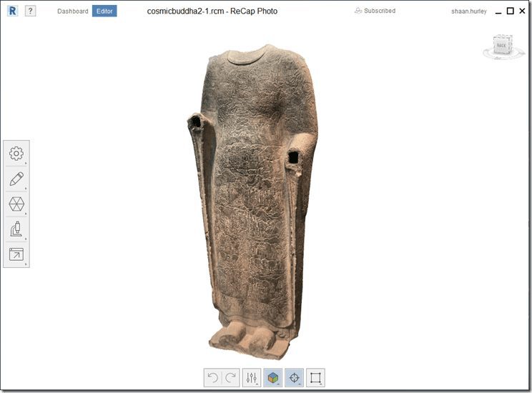This screenshot has width=532, height=393.
Task: Switch to the Editor tab
Action: coord(104,11)
